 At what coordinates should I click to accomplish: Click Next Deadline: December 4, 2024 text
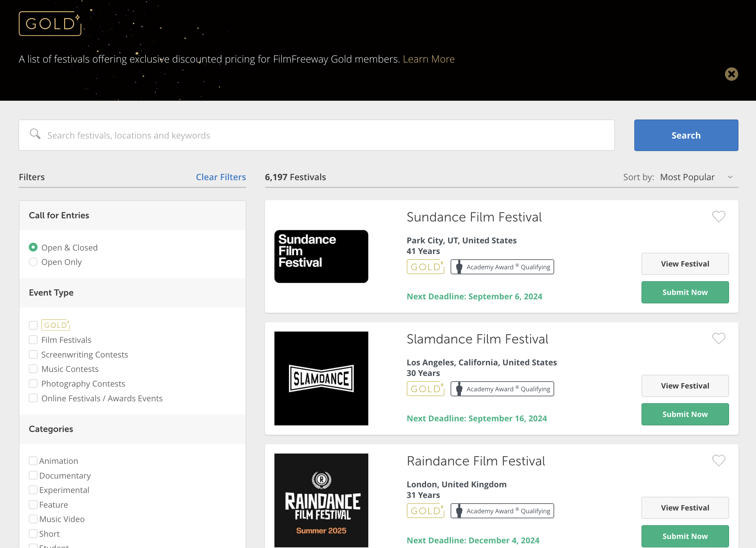click(x=473, y=540)
